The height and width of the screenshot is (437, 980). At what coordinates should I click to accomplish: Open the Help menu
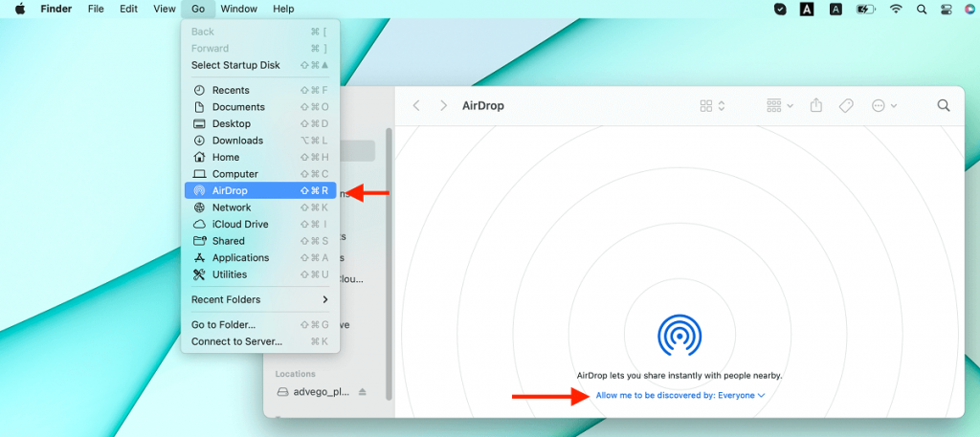point(283,9)
